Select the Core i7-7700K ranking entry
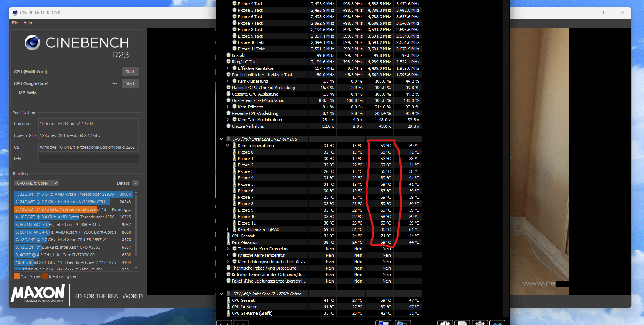 pyautogui.click(x=73, y=255)
